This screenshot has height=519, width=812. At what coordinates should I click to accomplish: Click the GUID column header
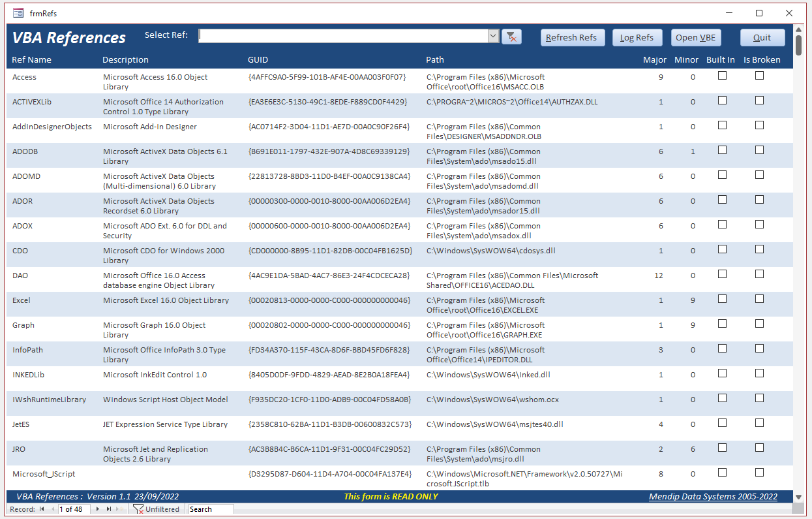[258, 60]
